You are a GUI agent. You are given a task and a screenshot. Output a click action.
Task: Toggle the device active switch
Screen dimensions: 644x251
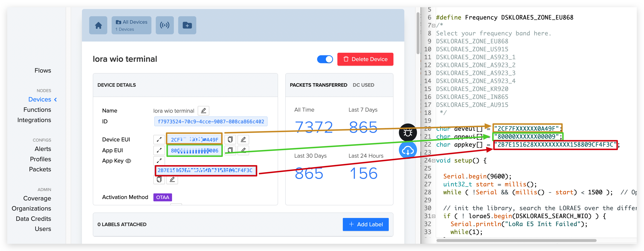pos(325,59)
